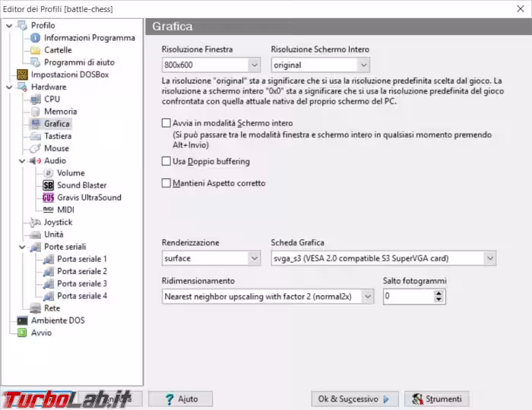Screen dimensions: 532x410
Task: Select Memoria tree item
Action: pos(60,112)
